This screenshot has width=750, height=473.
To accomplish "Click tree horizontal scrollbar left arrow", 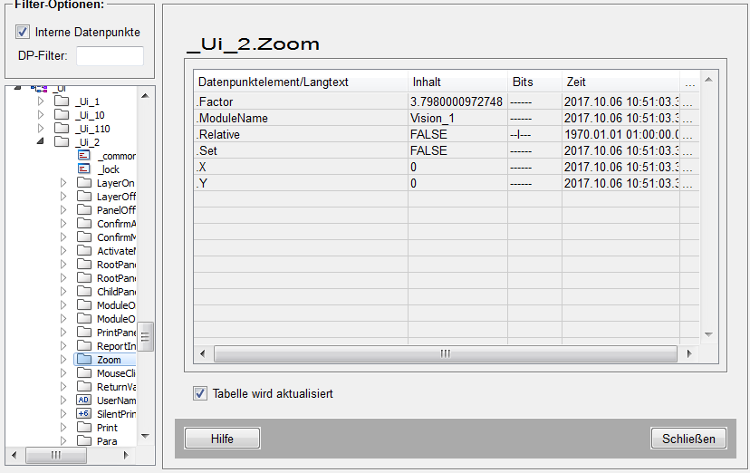I will coord(14,455).
